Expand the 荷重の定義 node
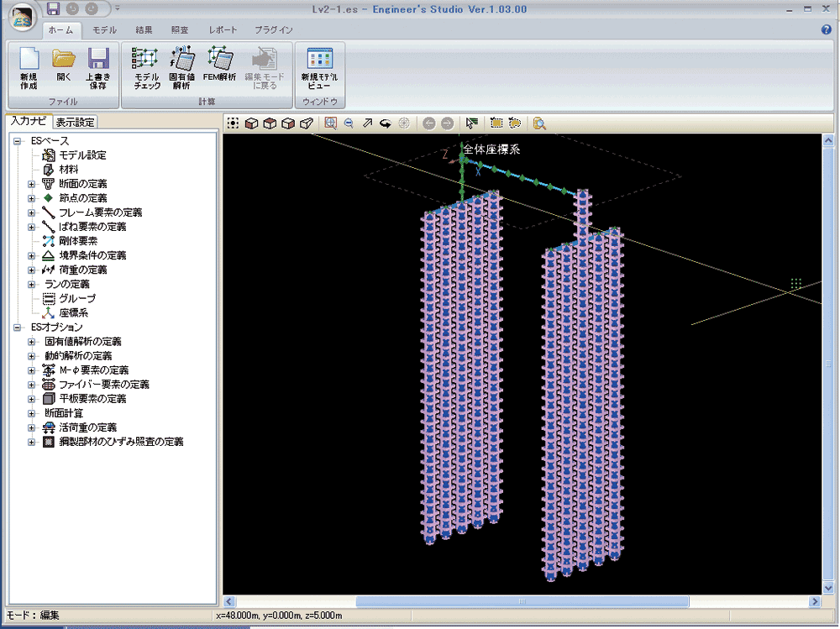This screenshot has height=629, width=840. coord(31,270)
